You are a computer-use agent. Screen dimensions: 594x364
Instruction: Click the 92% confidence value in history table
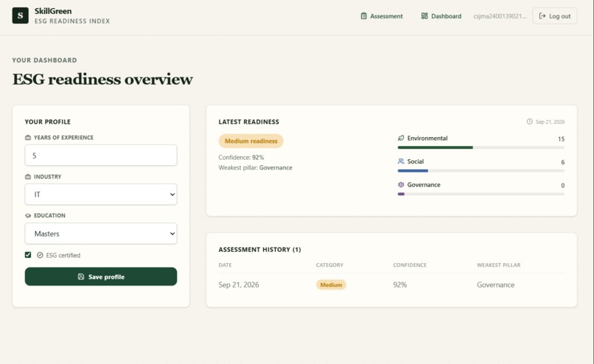(400, 284)
